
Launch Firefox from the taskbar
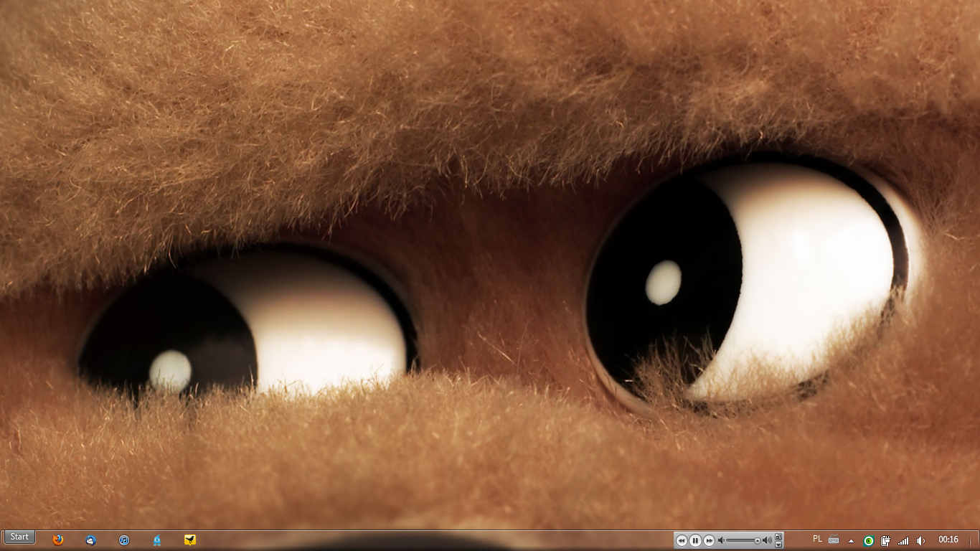(58, 540)
